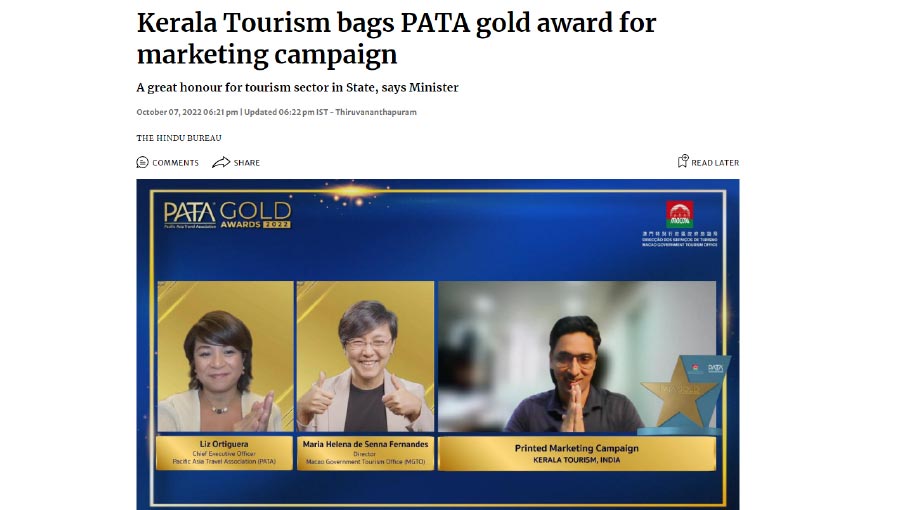Click the comments speech-bubble icon
The width and height of the screenshot is (907, 510).
[142, 162]
